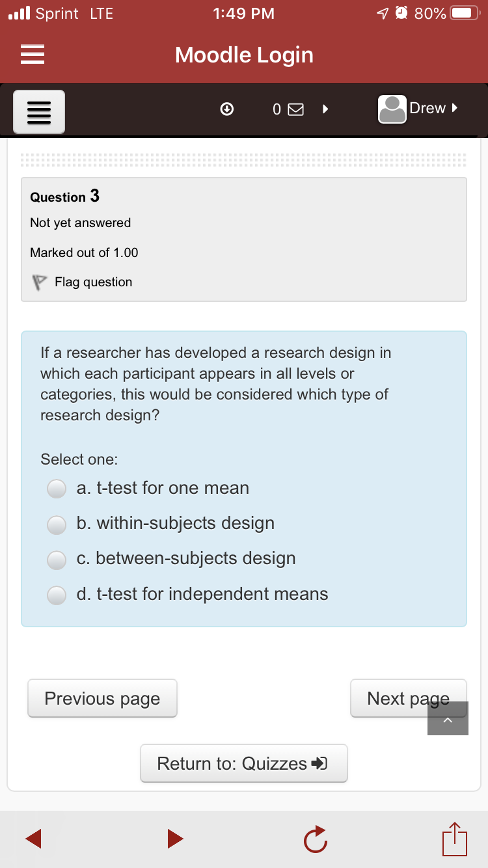Select c. between-subjects design
Screen dimensions: 488x868
57,559
